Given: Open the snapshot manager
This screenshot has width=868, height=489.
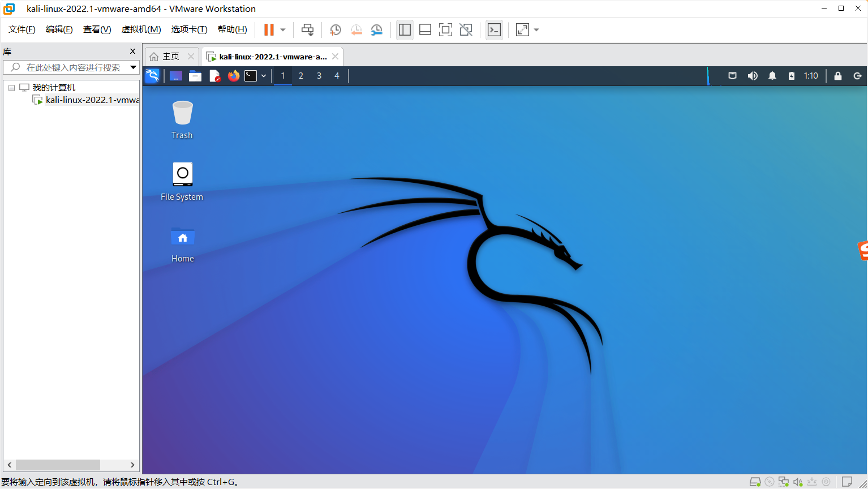Looking at the screenshot, I should pyautogui.click(x=376, y=30).
